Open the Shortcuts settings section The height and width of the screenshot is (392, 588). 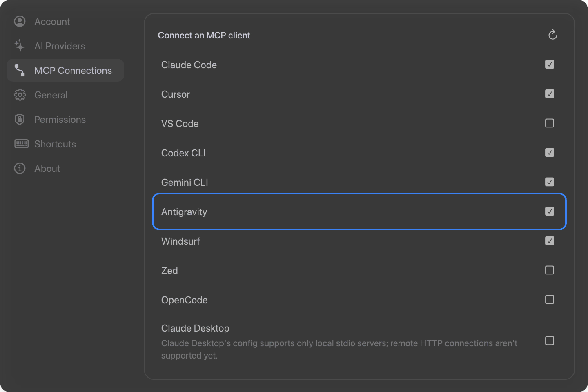pos(65,144)
